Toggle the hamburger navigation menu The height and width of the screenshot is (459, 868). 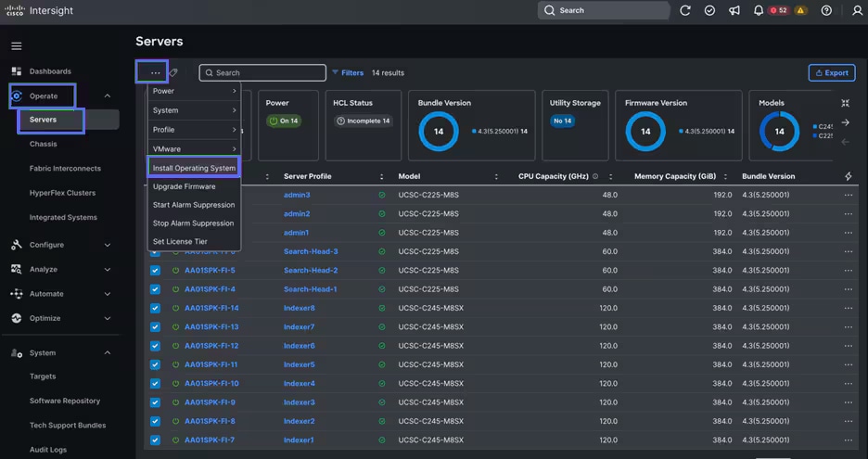(x=16, y=45)
